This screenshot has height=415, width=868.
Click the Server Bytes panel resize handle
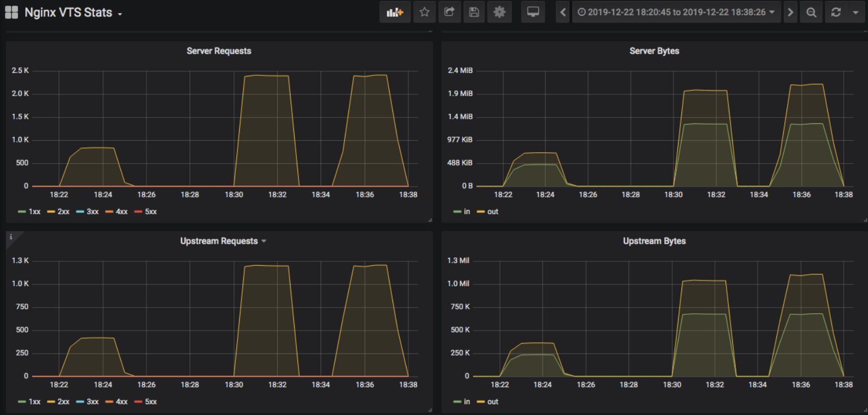(x=865, y=219)
